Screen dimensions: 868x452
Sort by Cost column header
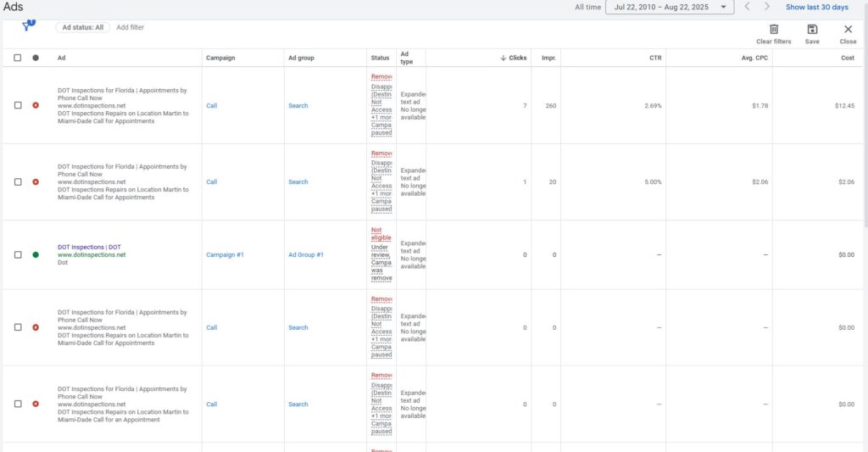(x=848, y=58)
